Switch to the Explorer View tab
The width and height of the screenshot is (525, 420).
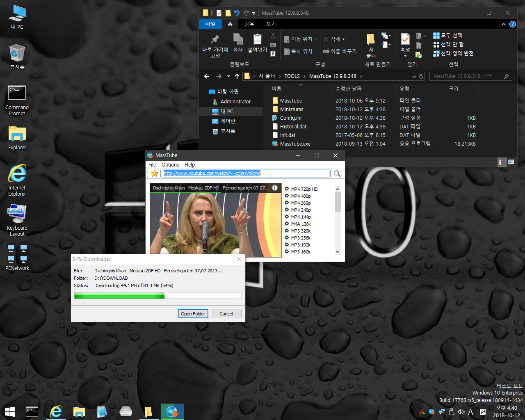[x=271, y=24]
